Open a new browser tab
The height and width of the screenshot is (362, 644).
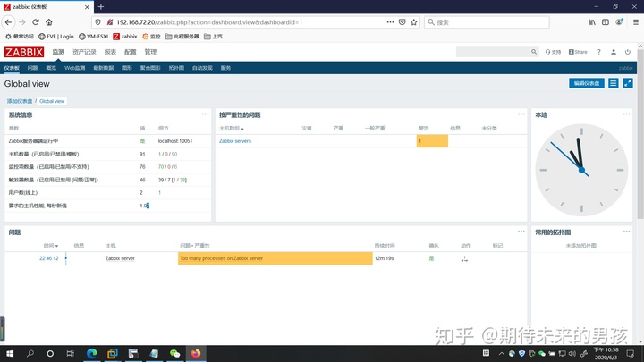100,6
